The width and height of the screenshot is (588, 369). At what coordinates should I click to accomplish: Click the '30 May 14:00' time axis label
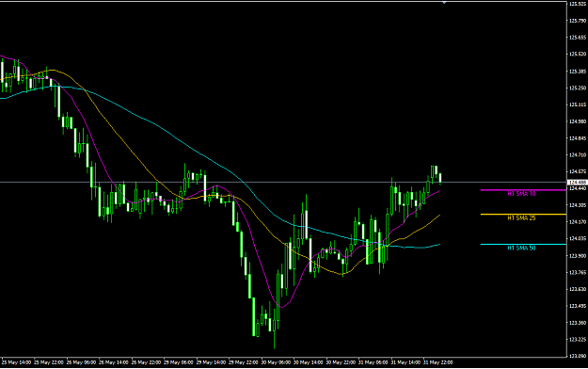click(x=309, y=362)
